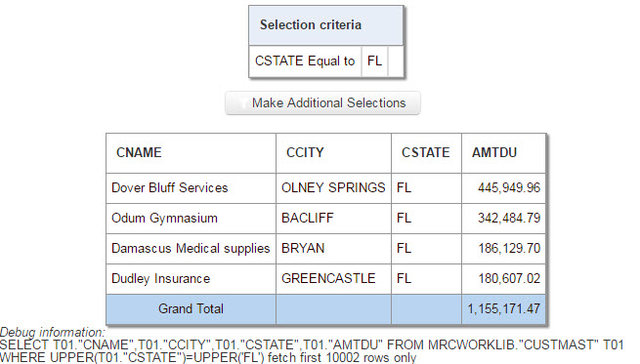The image size is (640, 364).
Task: Click the Make Additional Selections button
Action: click(x=322, y=102)
